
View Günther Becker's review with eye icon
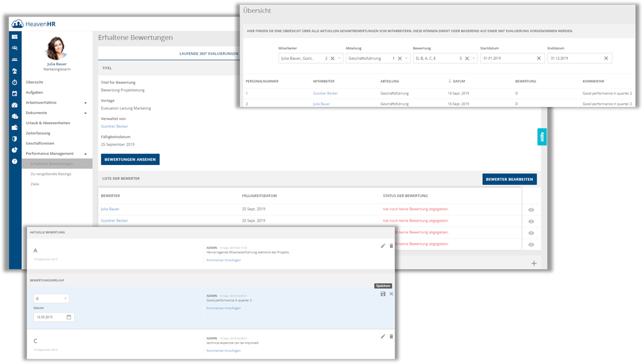point(531,222)
